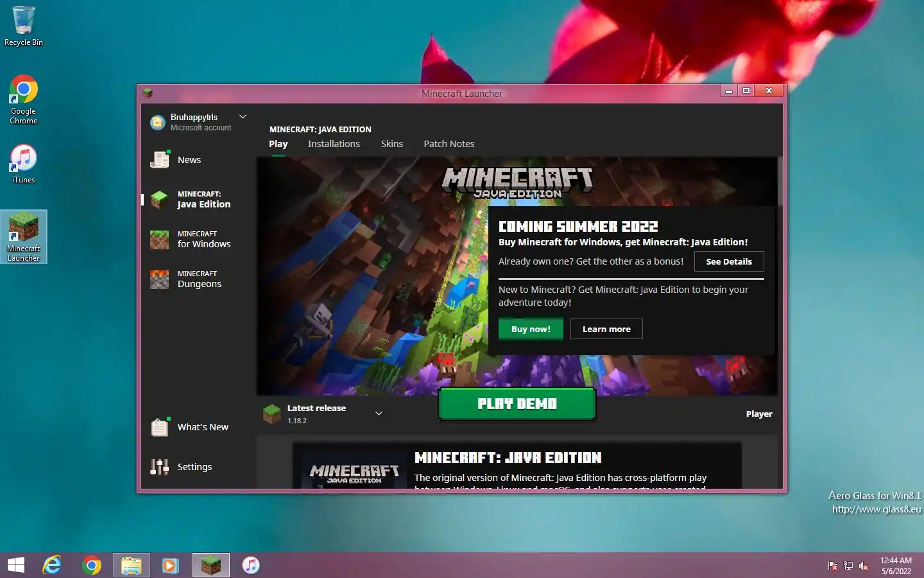Image resolution: width=924 pixels, height=578 pixels.
Task: Open the Windows Start button
Action: [x=16, y=565]
